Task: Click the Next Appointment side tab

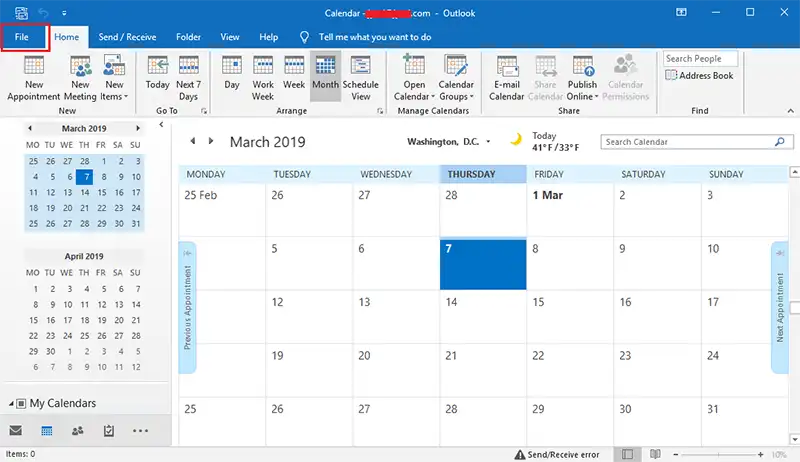Action: pyautogui.click(x=780, y=307)
